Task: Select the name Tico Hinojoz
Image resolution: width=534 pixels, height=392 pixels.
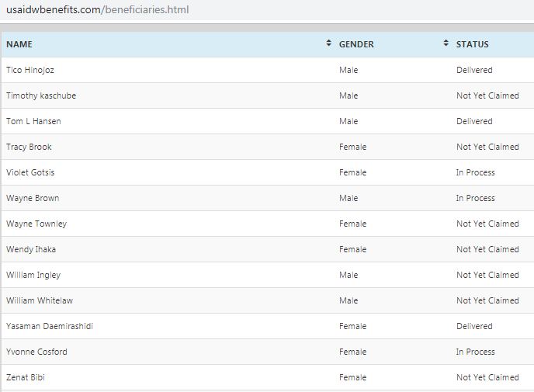Action: [x=30, y=70]
